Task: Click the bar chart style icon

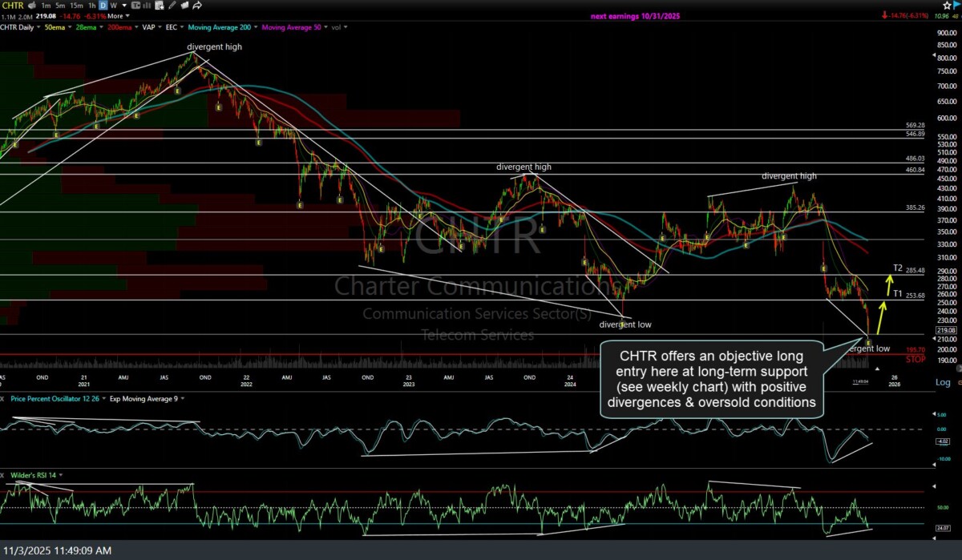Action: click(x=147, y=6)
